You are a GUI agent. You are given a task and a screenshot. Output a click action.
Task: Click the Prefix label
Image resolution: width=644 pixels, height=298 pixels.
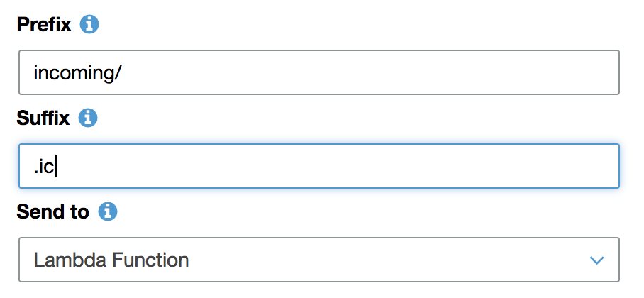44,25
